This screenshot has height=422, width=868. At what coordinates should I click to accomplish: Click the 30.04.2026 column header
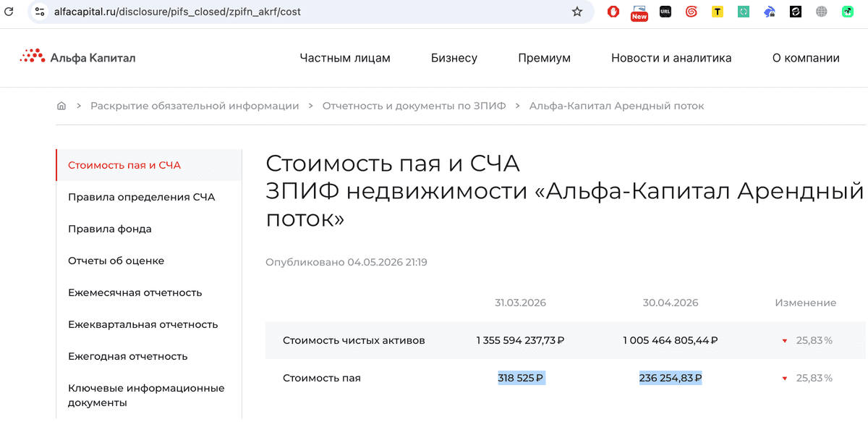coord(671,303)
